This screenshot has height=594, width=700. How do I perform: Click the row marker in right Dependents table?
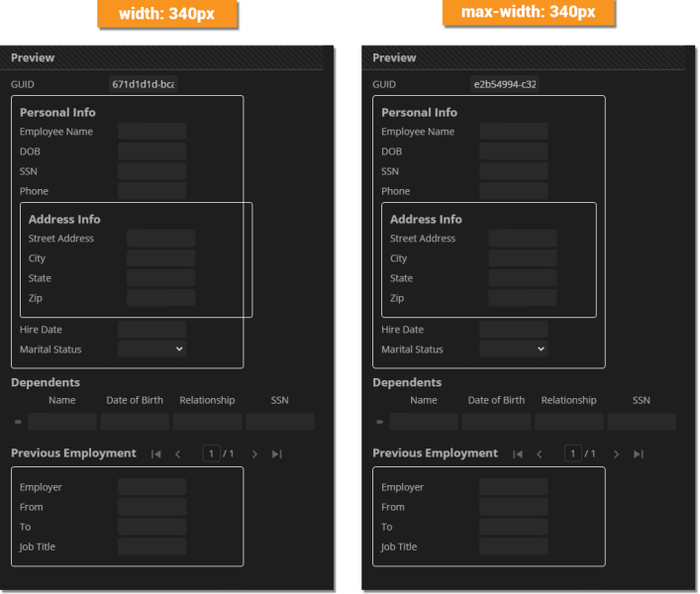click(x=380, y=422)
